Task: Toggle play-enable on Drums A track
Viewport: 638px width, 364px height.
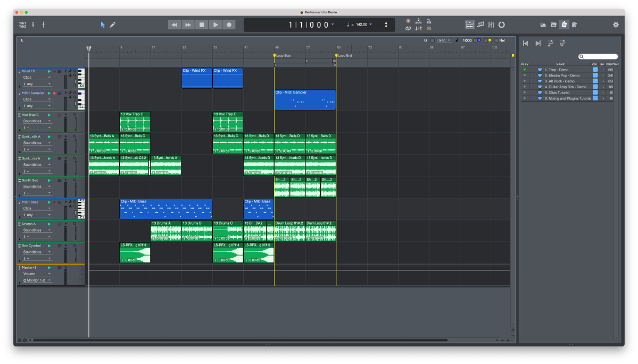Action: [x=49, y=224]
